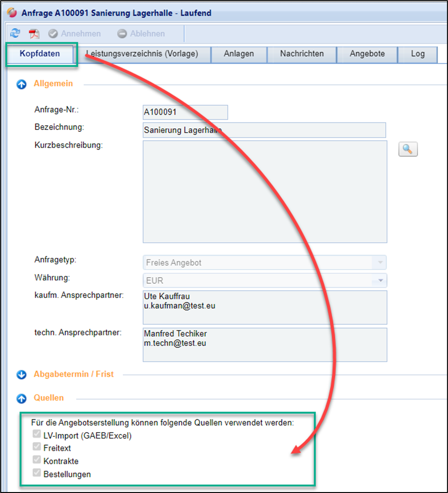Toggle the Bestellungen checkbox

(36, 473)
